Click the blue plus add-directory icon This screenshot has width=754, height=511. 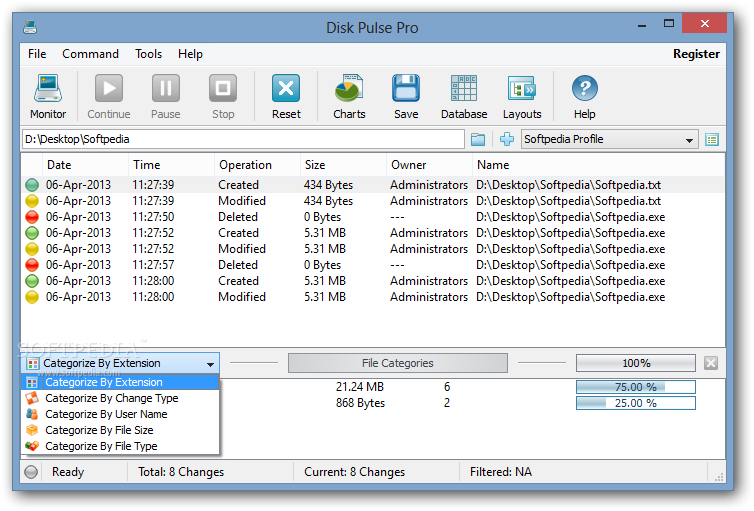507,140
